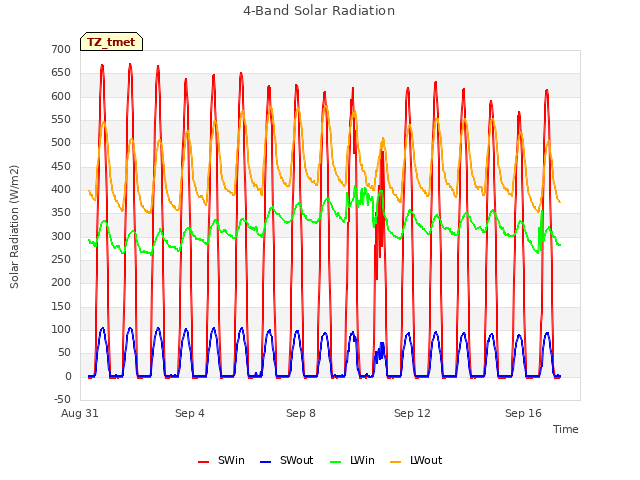Viewport: 640px width, 480px height.
Task: Toggle the SWin legend entry
Action: click(x=222, y=460)
